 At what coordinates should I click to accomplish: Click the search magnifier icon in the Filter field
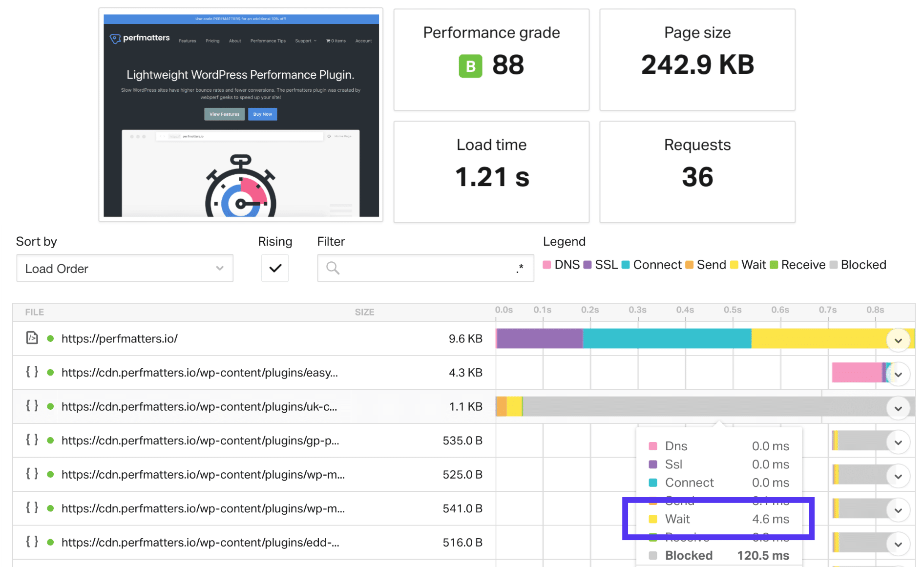(333, 268)
